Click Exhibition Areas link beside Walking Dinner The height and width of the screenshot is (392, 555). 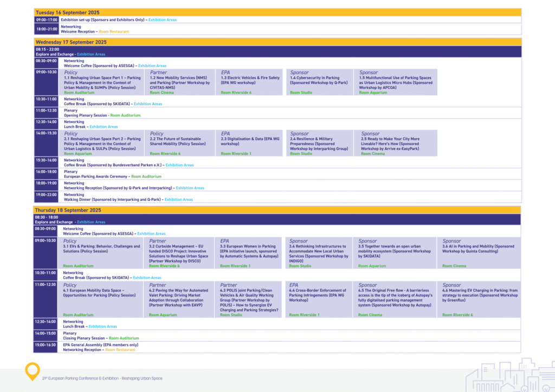(x=178, y=200)
